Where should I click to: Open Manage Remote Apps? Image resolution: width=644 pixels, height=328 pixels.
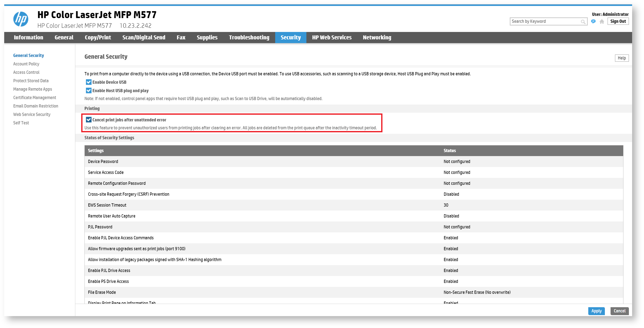32,89
